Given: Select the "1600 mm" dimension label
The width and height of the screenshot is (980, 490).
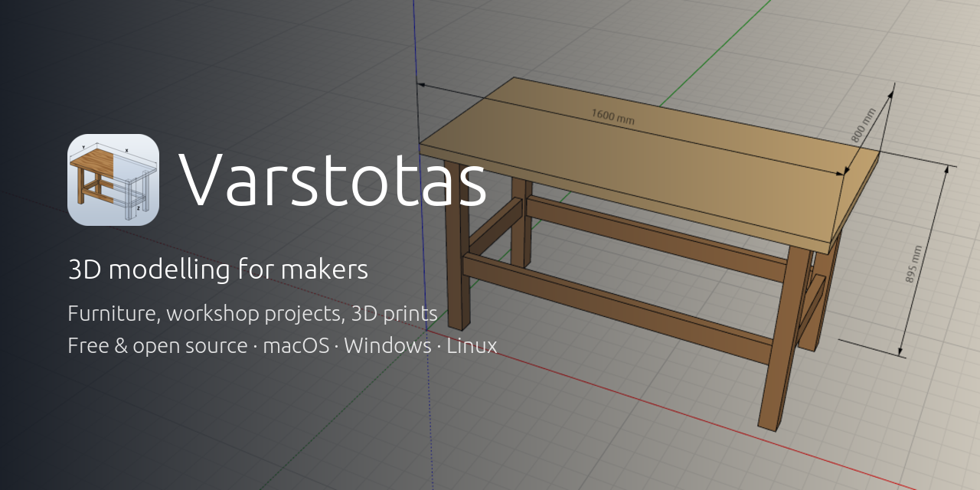Looking at the screenshot, I should (x=612, y=116).
